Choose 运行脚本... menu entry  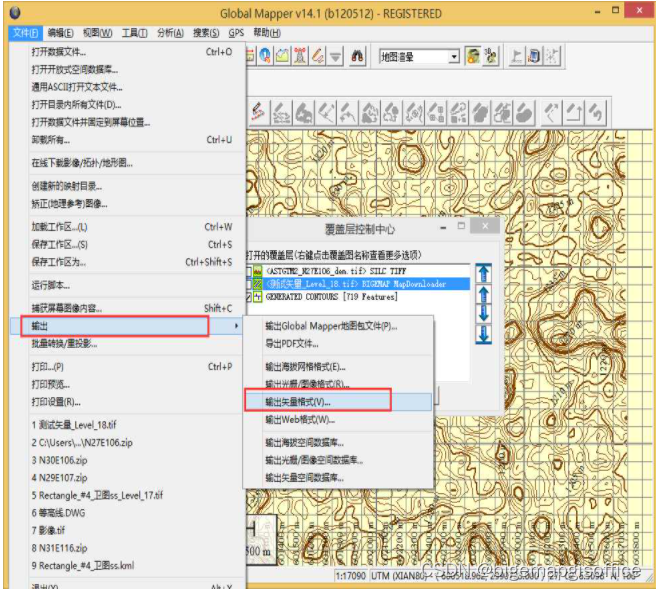coord(128,285)
